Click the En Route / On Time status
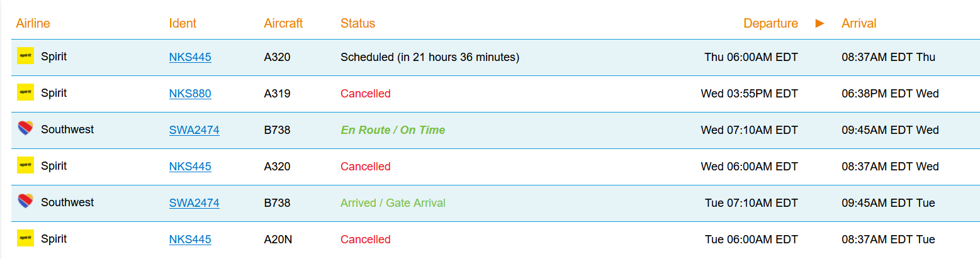The width and height of the screenshot is (980, 259). click(393, 130)
